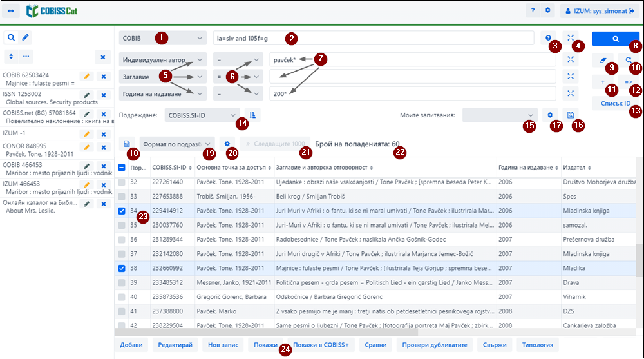Collapse sidebar with double-arrow icon
The image size is (644, 359).
coord(11,11)
